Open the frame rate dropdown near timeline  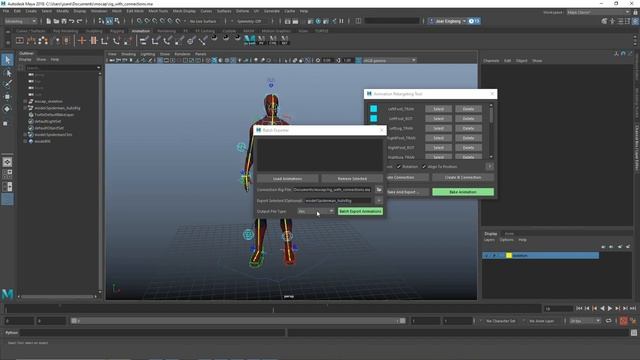coord(585,321)
